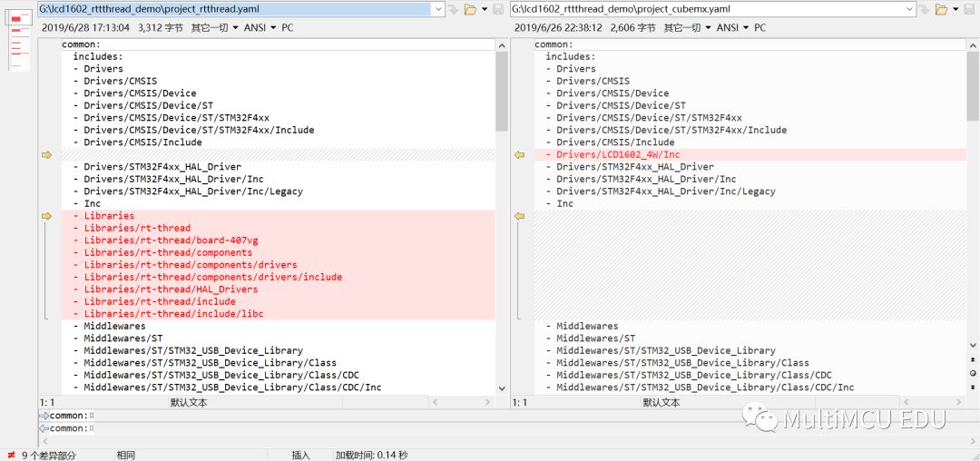Click the difference overview thumbnail map

pyautogui.click(x=17, y=41)
